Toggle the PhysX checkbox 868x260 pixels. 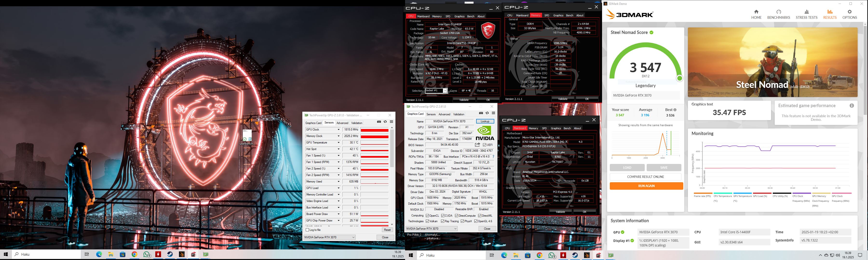click(462, 221)
